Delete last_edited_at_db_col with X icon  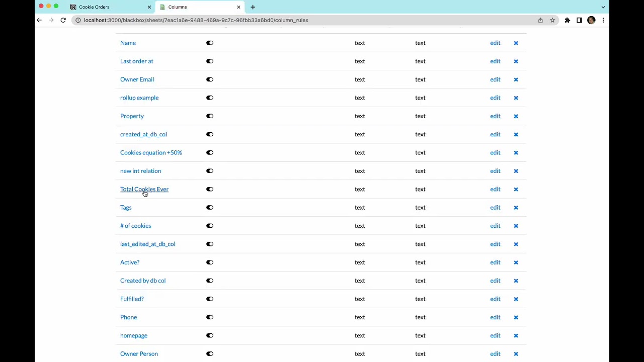click(516, 244)
